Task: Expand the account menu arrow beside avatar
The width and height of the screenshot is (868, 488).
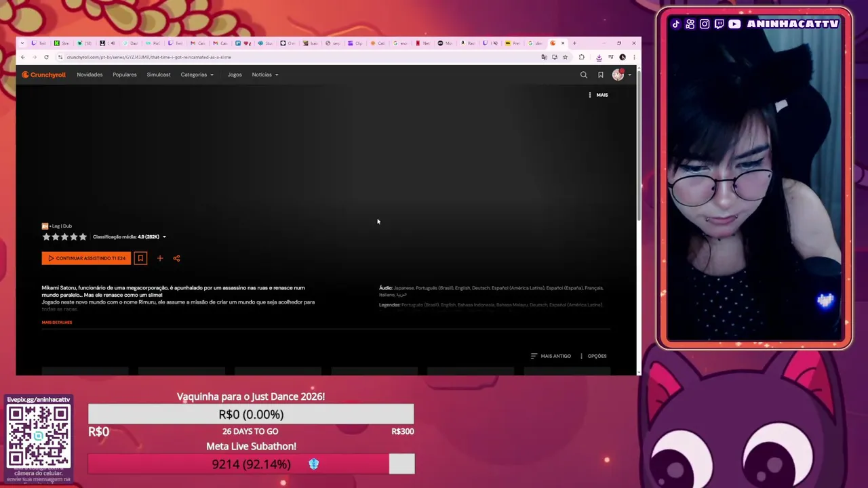Action: click(630, 75)
